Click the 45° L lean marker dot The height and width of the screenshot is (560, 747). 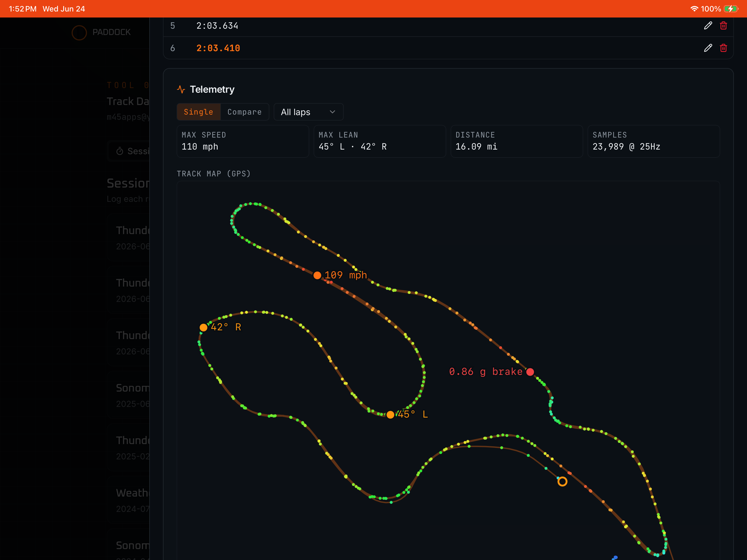point(390,415)
